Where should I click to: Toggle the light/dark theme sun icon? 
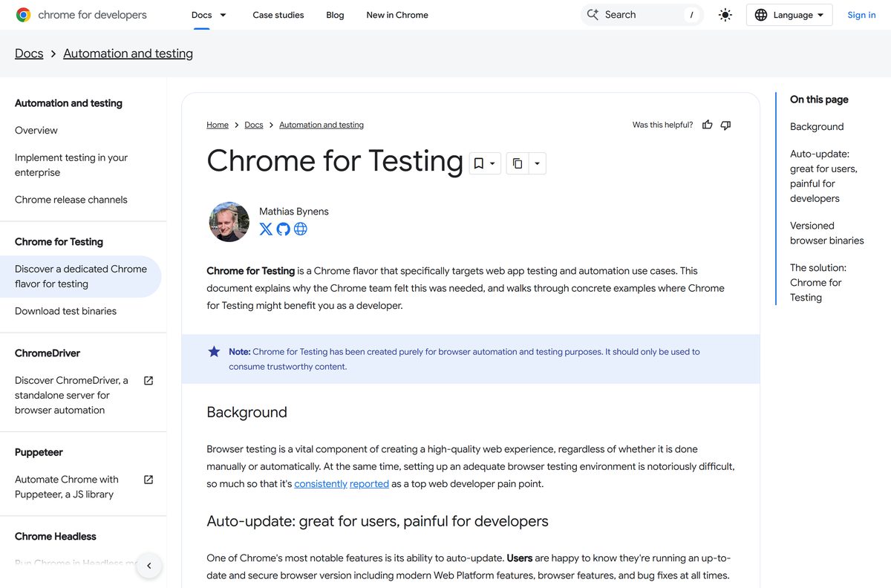coord(725,15)
